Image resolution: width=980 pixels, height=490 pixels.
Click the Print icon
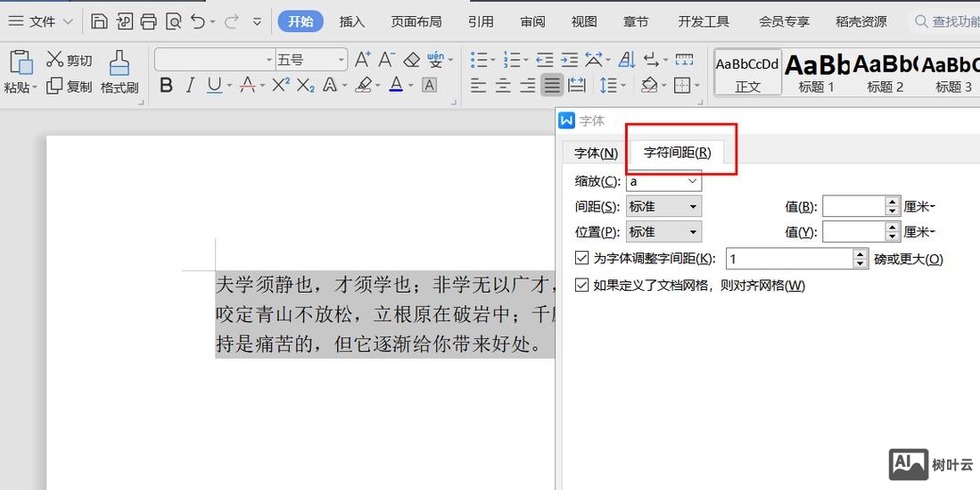(148, 21)
